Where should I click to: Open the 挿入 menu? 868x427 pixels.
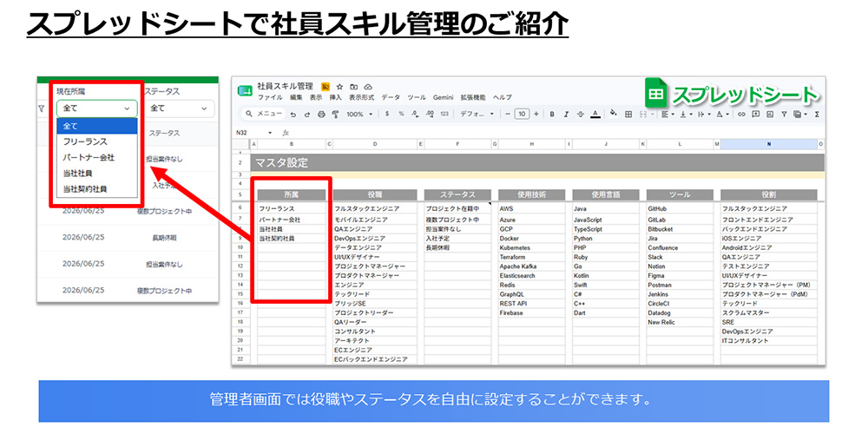point(335,97)
